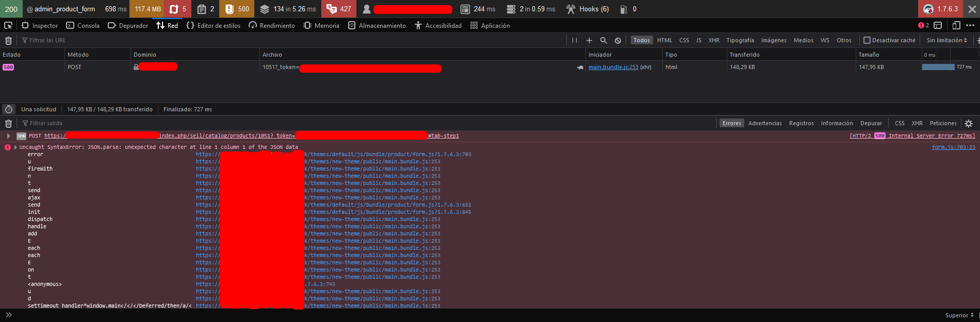Sort by the Transferido column header
The width and height of the screenshot is (980, 322).
tap(791, 55)
